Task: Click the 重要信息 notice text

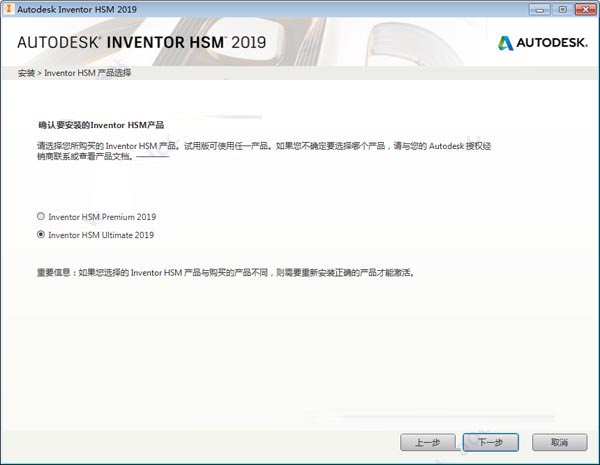Action: pos(226,272)
